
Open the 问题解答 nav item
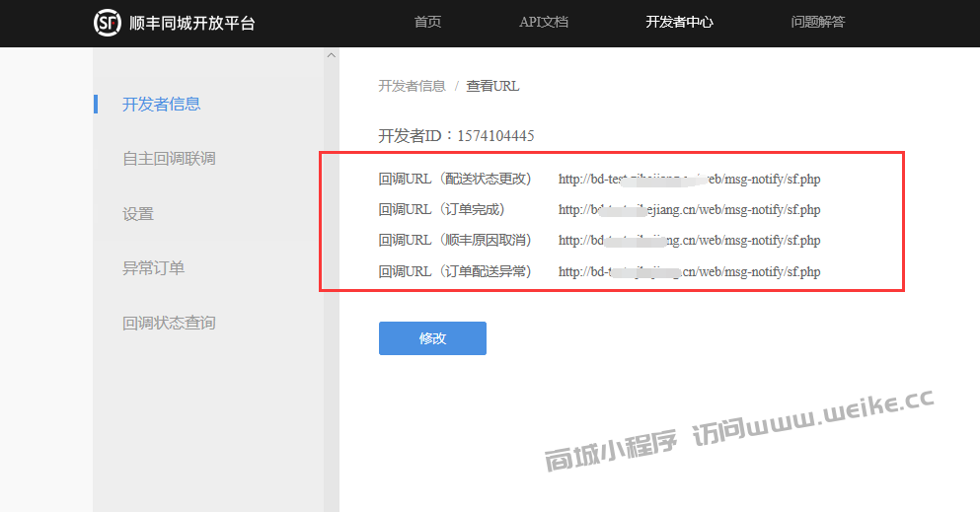tap(817, 22)
